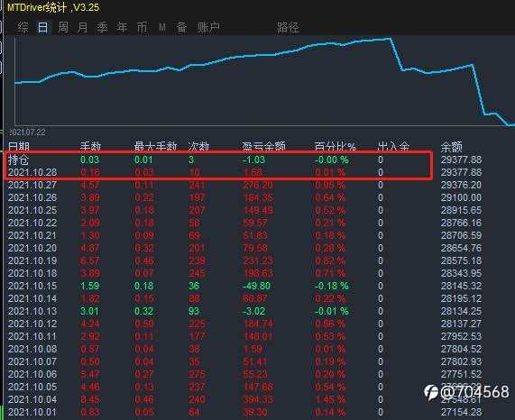Select the 2021.10.26 date row

(x=32, y=197)
